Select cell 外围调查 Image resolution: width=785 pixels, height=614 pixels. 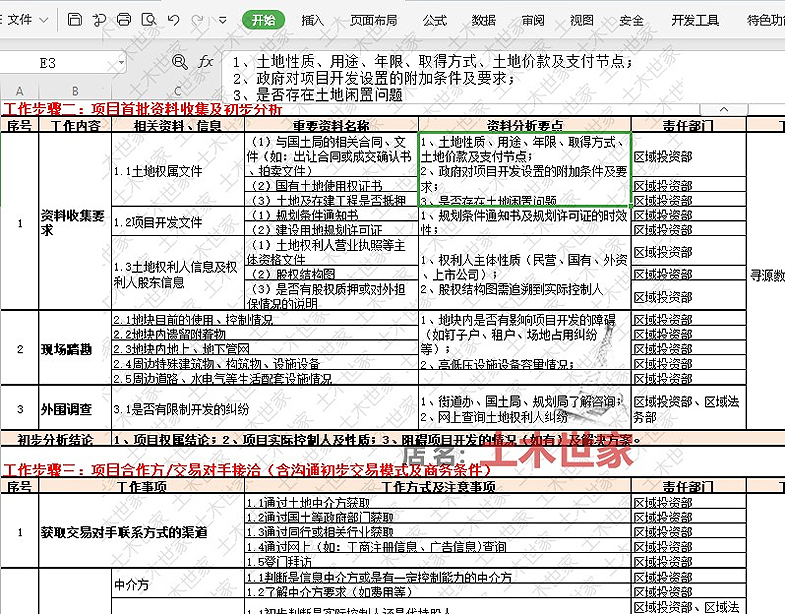tap(75, 409)
